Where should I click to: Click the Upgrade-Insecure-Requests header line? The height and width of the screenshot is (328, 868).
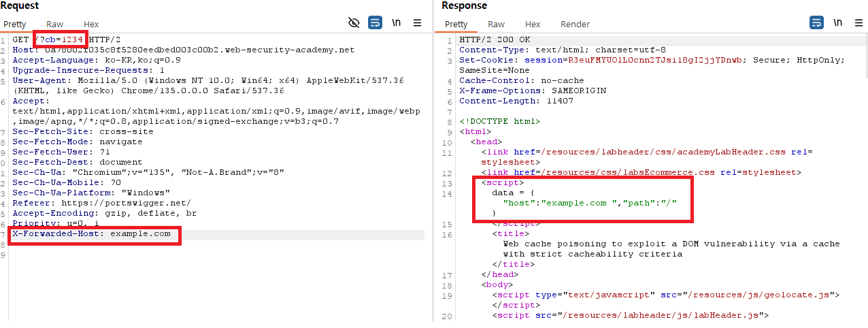88,70
